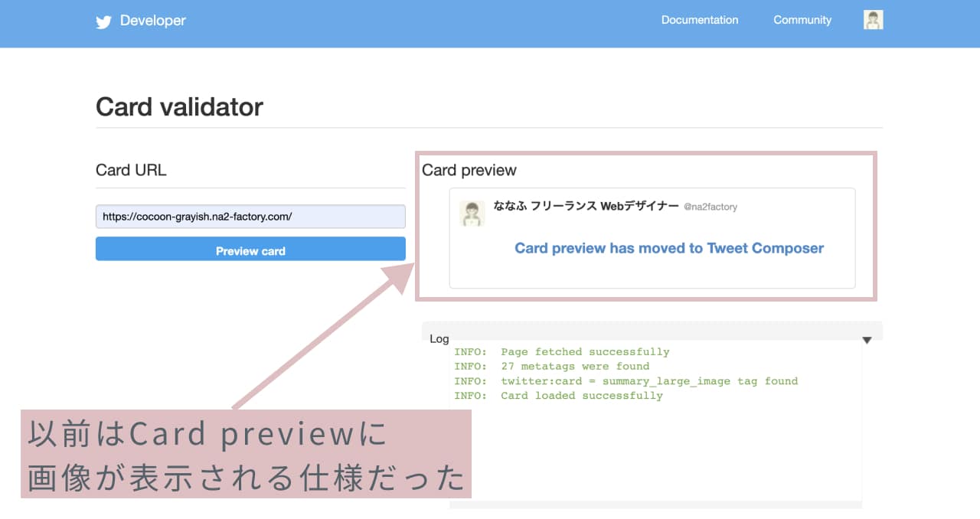
Task: Select the twitter:card summary_large_image log line
Action: (x=626, y=381)
